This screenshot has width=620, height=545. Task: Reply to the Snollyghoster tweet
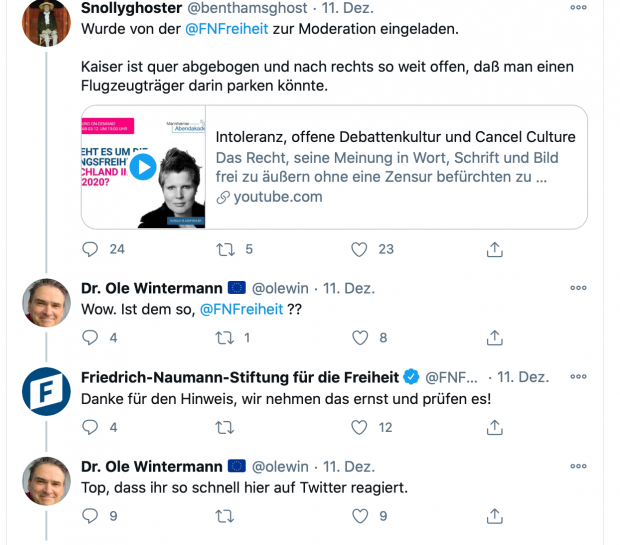point(91,249)
